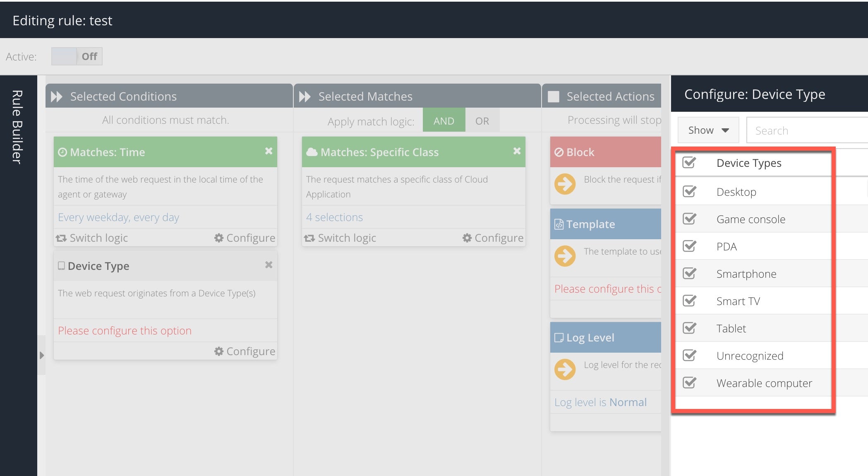Toggle the Device Types select-all checkbox

tap(689, 163)
